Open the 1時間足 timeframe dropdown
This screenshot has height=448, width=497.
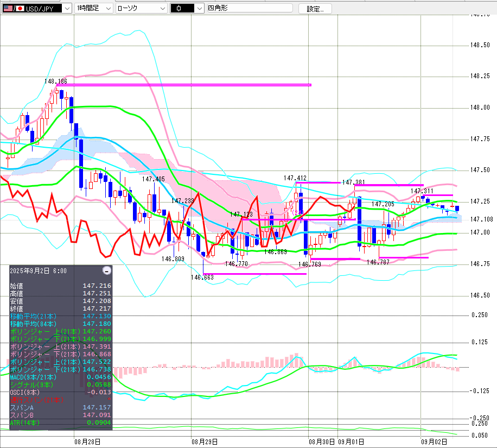pyautogui.click(x=94, y=8)
